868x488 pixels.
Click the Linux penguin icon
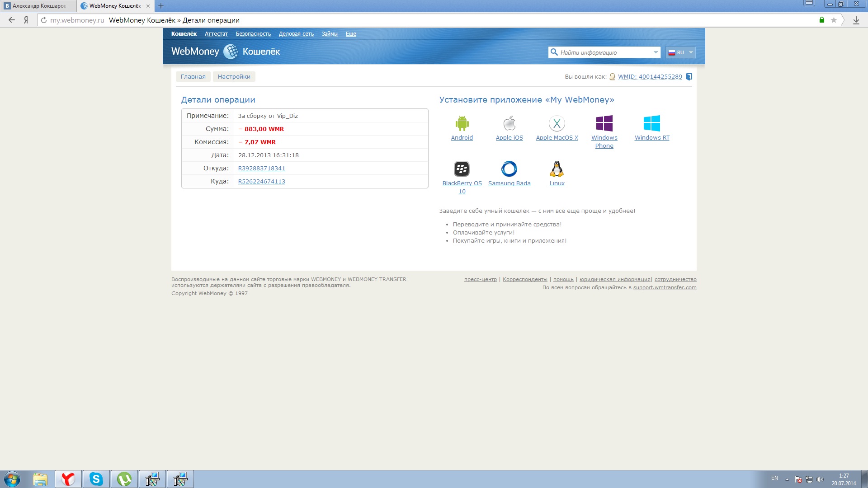[x=557, y=169]
